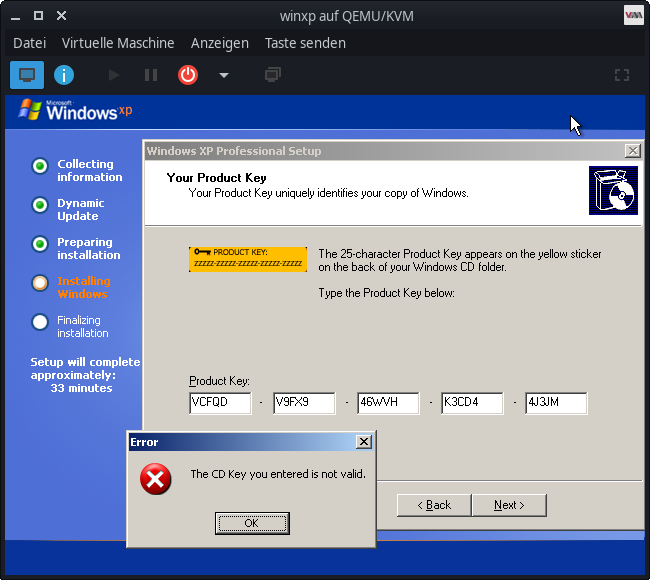Screen dimensions: 650x580
Task: Click the last product key field 4J3JM
Action: (x=556, y=403)
